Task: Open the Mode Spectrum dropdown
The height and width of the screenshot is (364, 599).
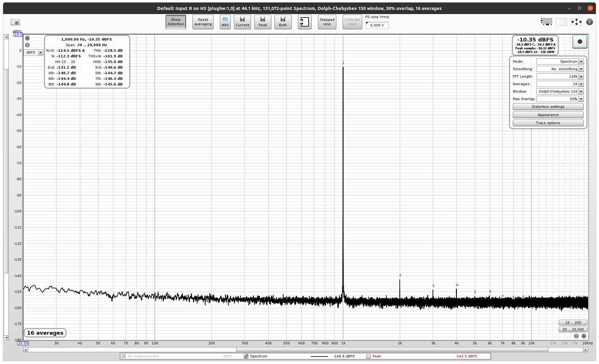Action: click(560, 61)
